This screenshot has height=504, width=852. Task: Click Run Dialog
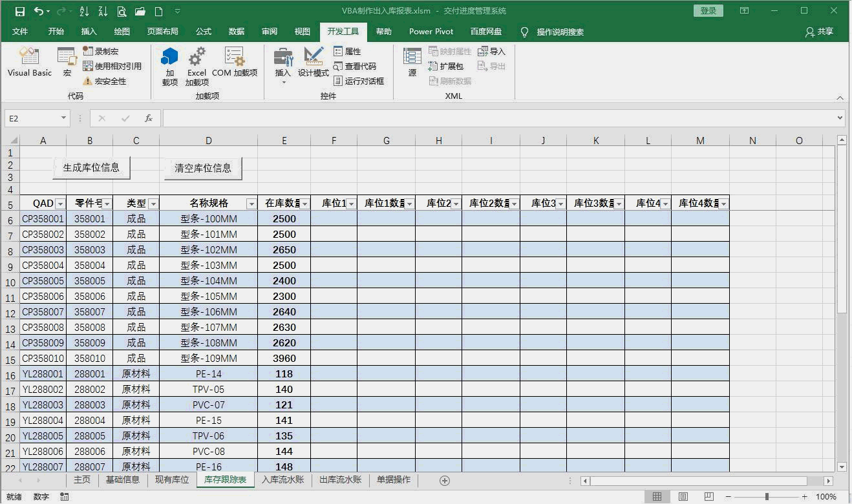359,81
